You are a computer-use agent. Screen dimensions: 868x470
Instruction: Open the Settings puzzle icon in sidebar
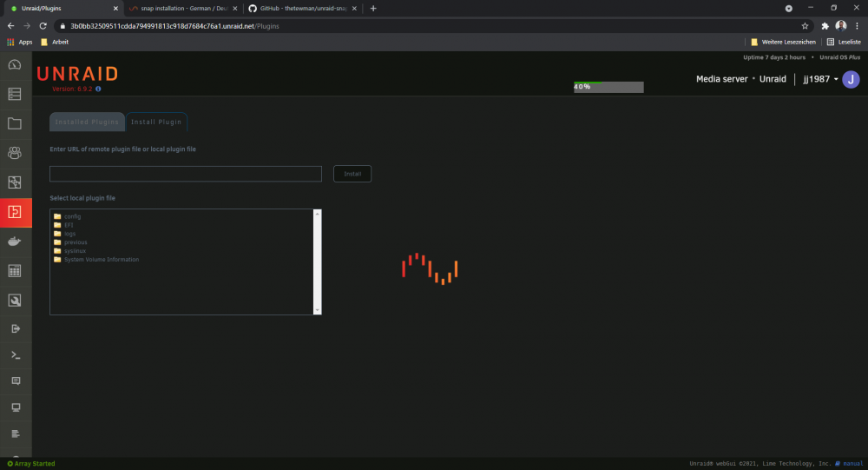click(15, 182)
